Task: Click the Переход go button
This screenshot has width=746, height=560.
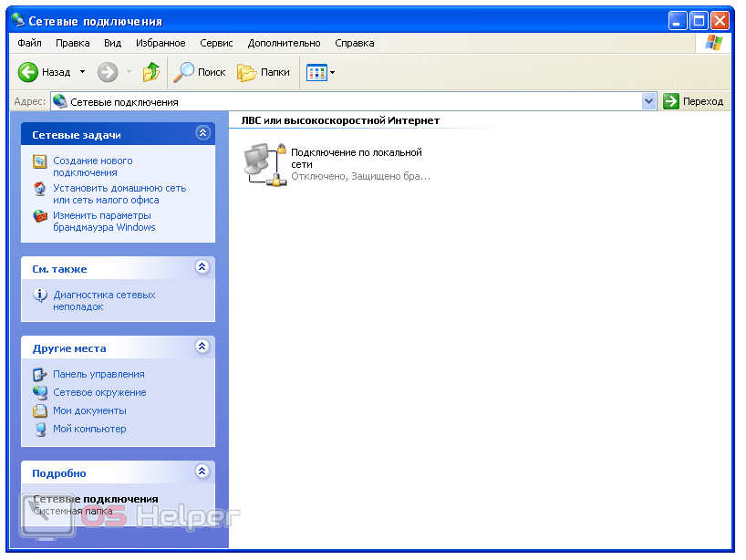Action: click(693, 101)
